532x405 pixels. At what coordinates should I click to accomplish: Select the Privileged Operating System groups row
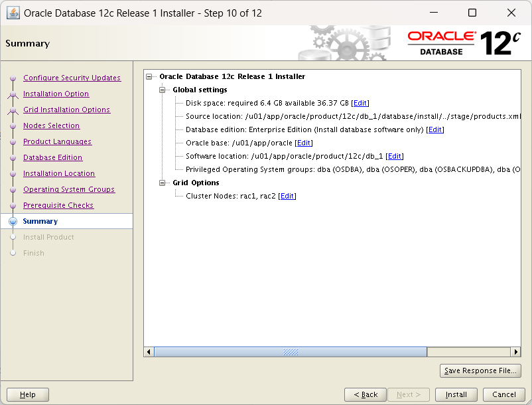pos(353,169)
